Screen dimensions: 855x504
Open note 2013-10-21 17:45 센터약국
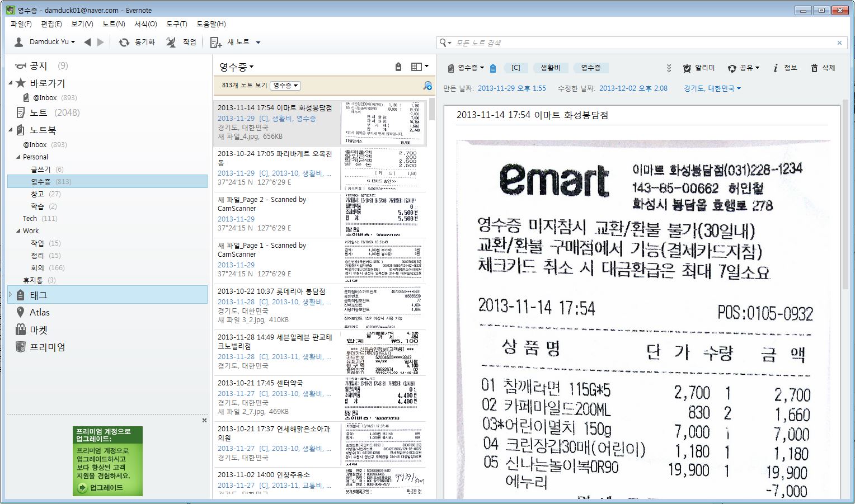click(x=320, y=398)
